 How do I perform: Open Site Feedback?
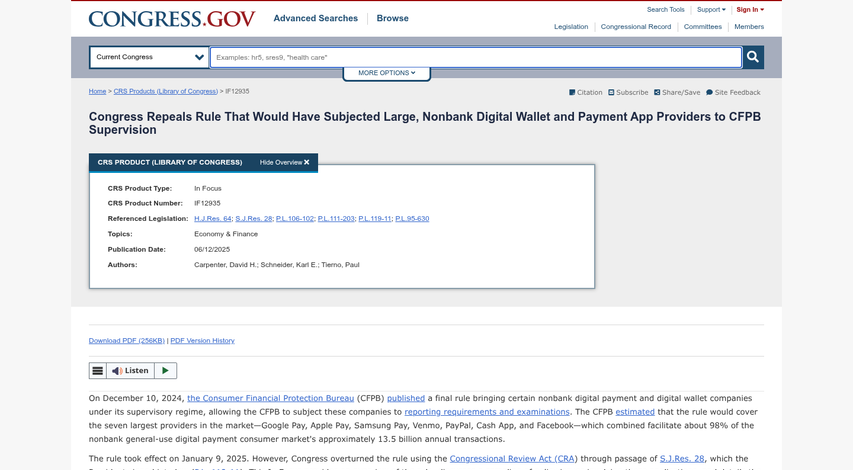733,92
